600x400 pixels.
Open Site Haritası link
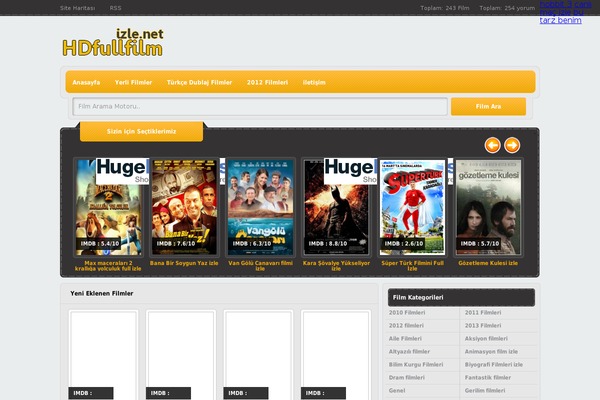78,8
